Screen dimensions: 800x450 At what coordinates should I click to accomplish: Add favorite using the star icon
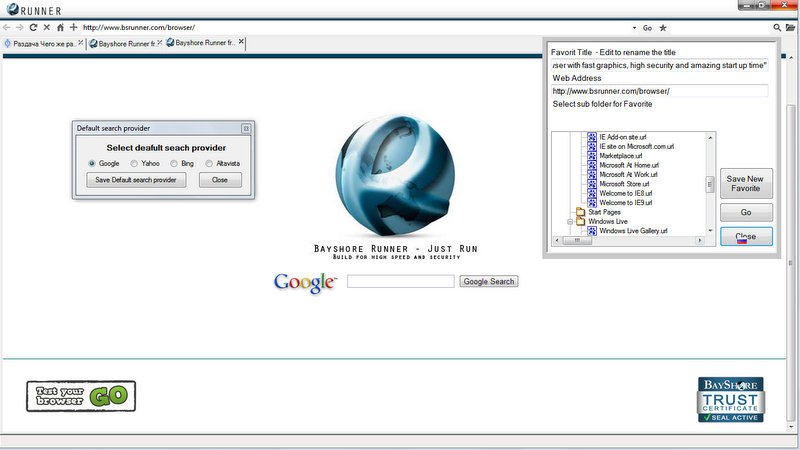(x=663, y=28)
